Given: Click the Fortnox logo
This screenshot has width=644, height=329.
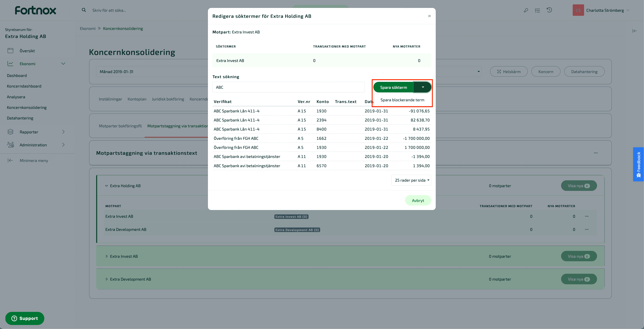Looking at the screenshot, I should pos(36,10).
